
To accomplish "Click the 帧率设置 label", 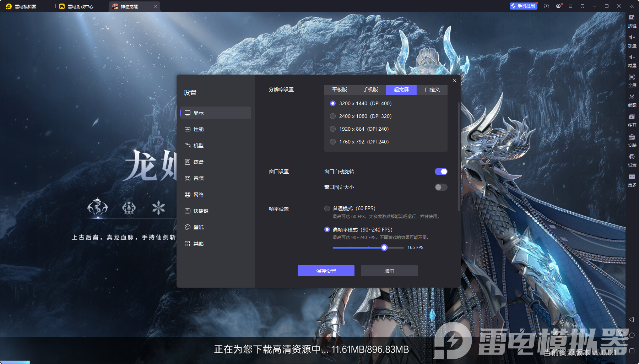I will point(279,209).
